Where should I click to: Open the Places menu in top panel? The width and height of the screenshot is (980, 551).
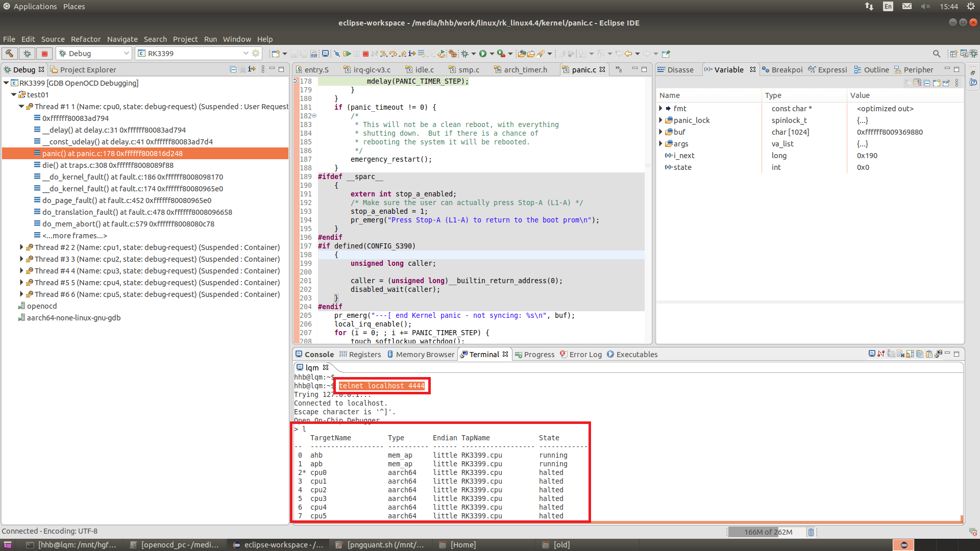[x=74, y=7]
